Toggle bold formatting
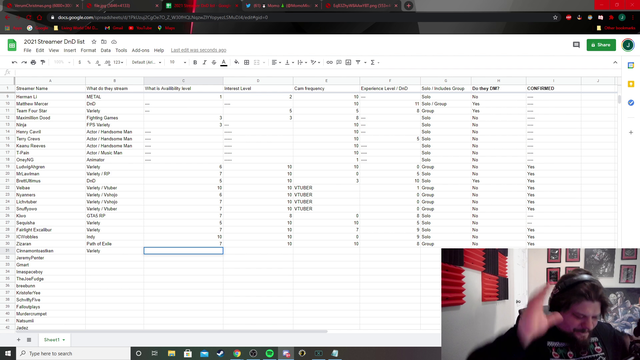This screenshot has height=360, width=640. click(x=195, y=62)
